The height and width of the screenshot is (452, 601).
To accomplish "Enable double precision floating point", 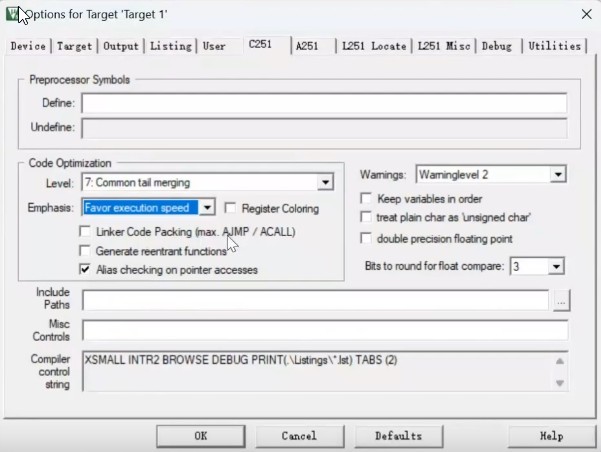I will click(367, 238).
